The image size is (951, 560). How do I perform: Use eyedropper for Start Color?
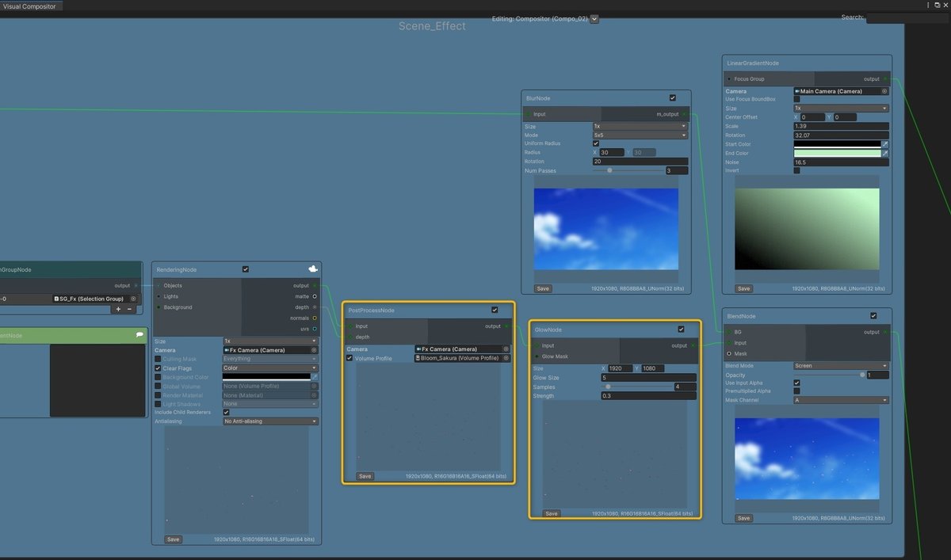885,144
